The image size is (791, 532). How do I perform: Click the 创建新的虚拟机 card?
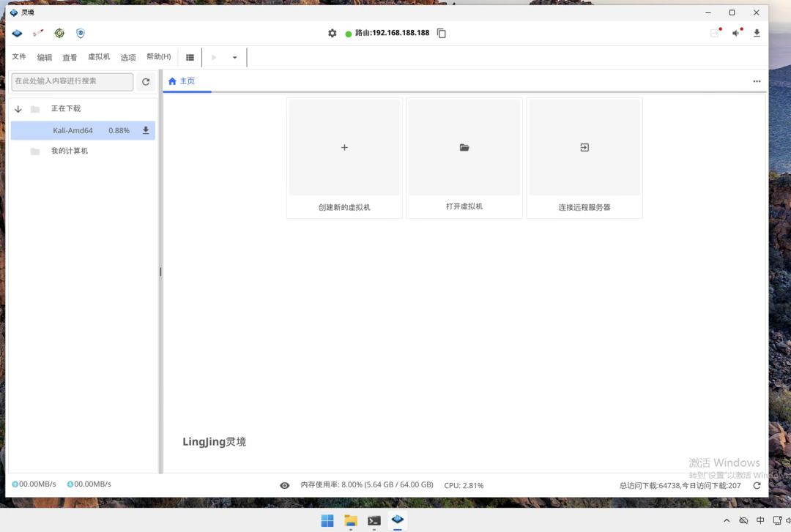click(344, 158)
